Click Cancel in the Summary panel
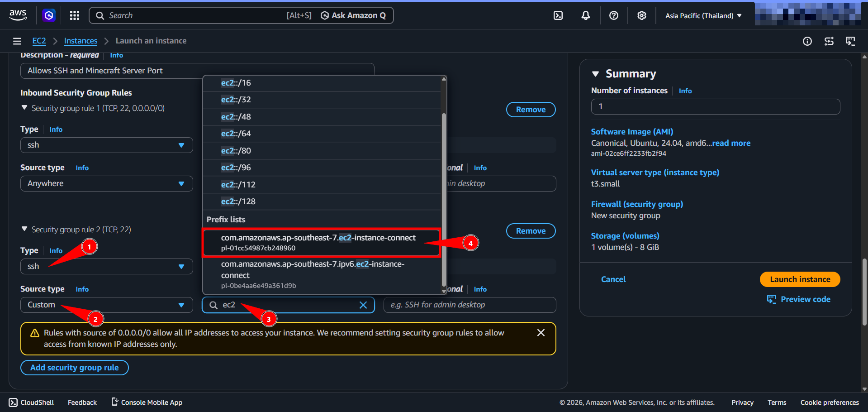Screen dimensions: 868x412 pyautogui.click(x=613, y=279)
